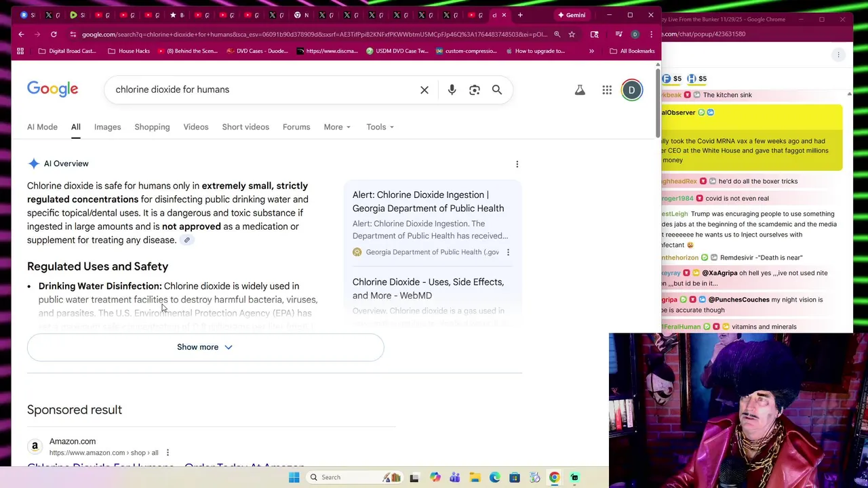Open USDM DVD Case bookmark
This screenshot has height=488, width=868.
coord(397,51)
